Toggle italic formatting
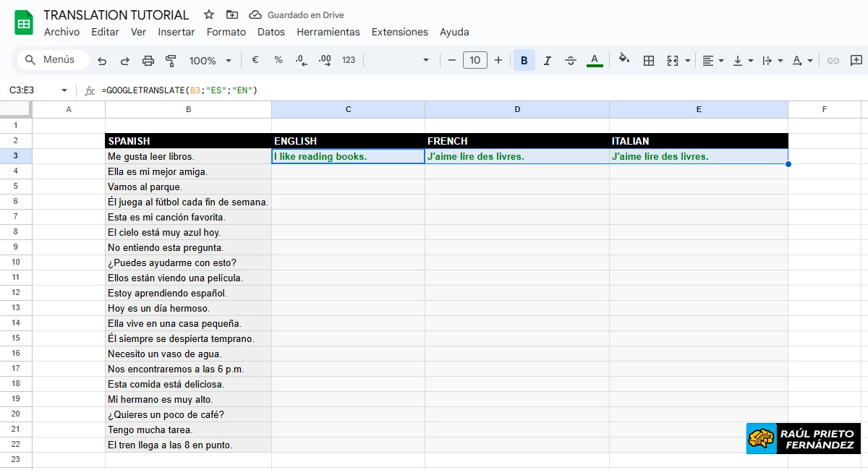Screen dimensions: 868x470 coord(548,60)
